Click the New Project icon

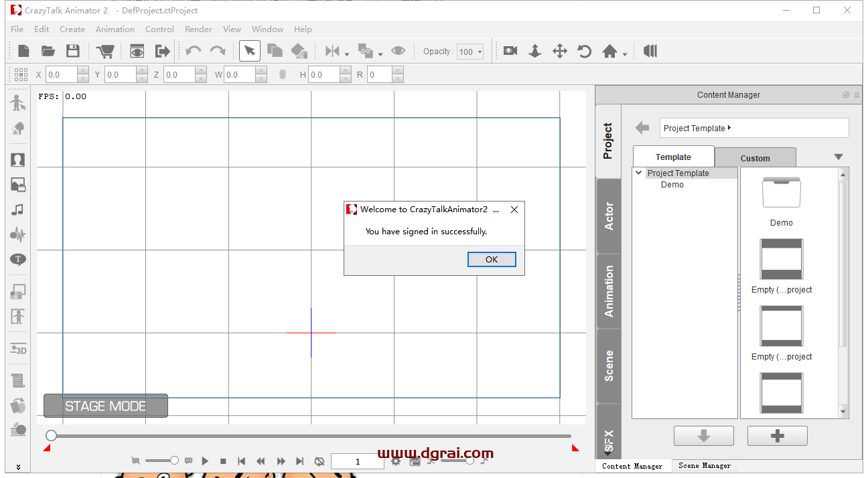click(x=23, y=51)
